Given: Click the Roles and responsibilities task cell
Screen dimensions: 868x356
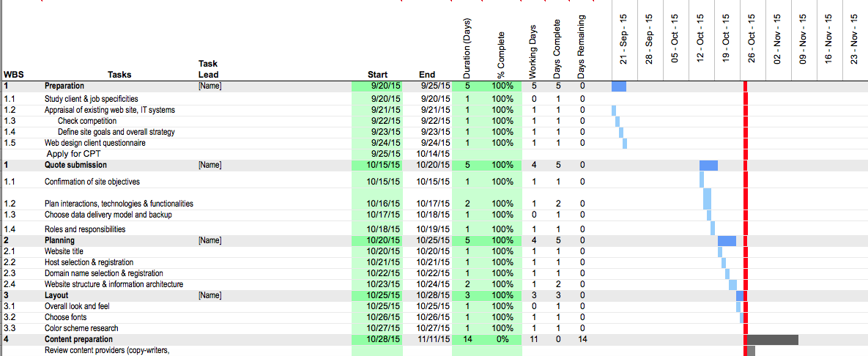Looking at the screenshot, I should coord(85,229).
